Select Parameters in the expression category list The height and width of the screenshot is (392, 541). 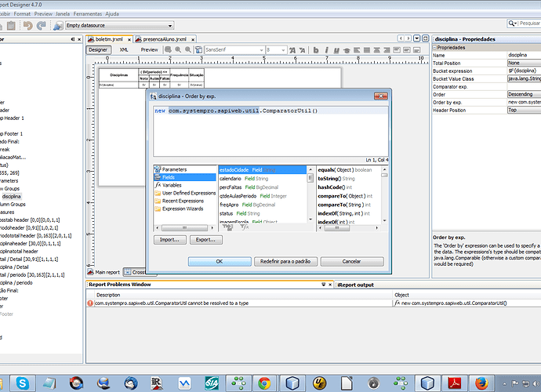(x=174, y=169)
